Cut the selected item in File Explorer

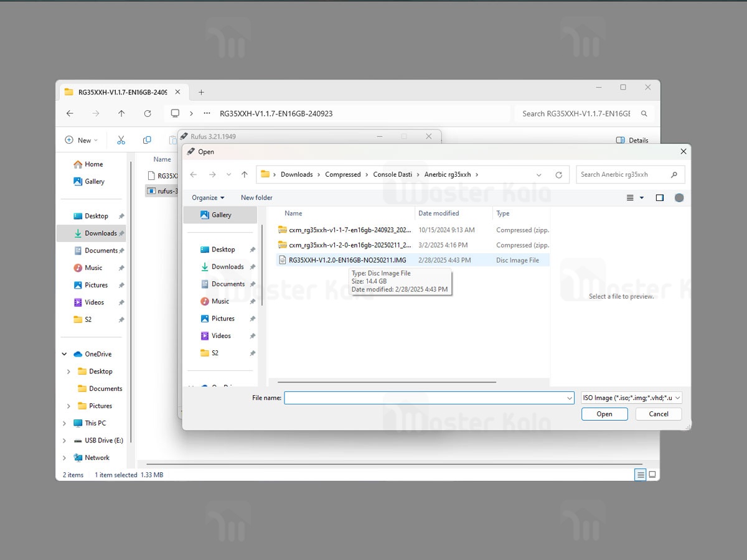click(x=121, y=141)
